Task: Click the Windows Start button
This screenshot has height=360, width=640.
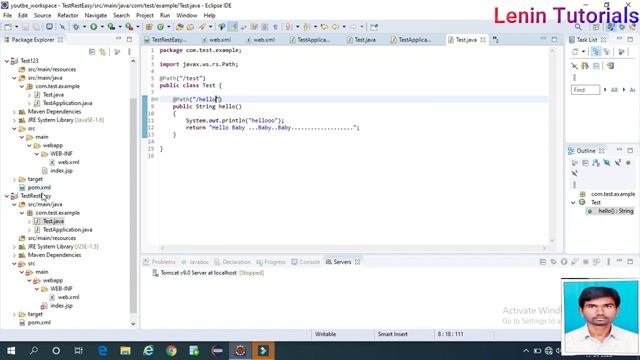Action: [11, 351]
